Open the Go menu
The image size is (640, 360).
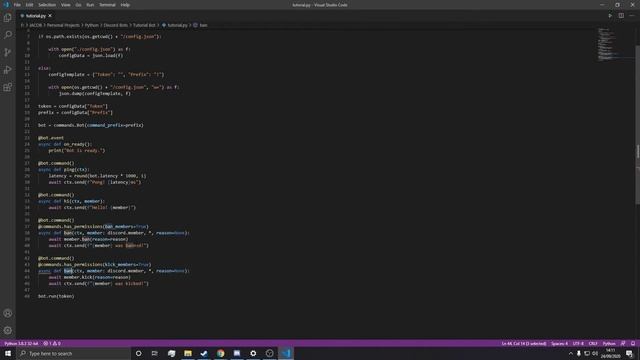(x=78, y=5)
